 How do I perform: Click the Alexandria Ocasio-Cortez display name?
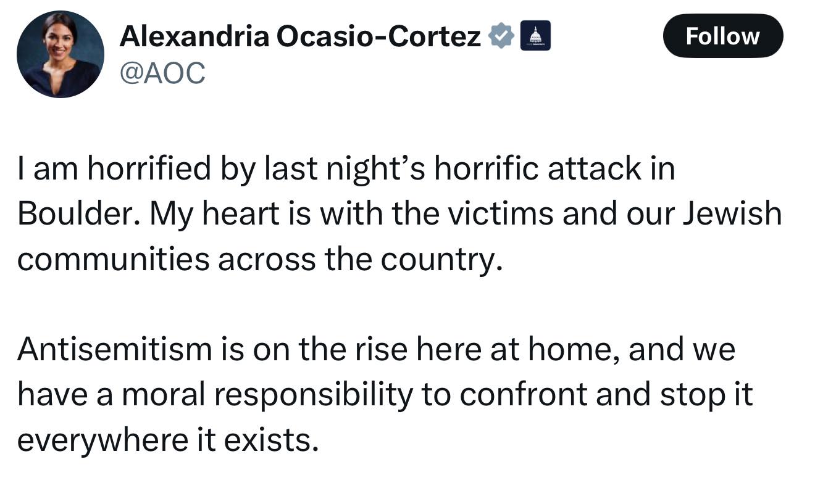pos(300,36)
